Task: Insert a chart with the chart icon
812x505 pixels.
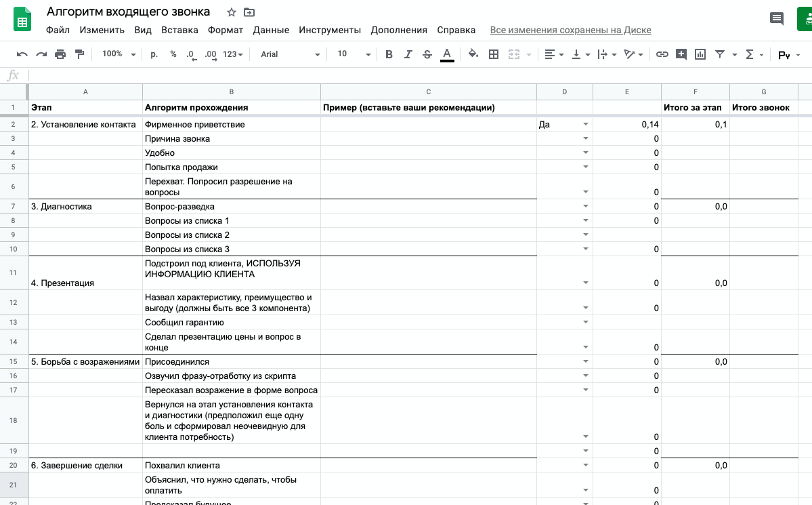Action: coord(700,54)
